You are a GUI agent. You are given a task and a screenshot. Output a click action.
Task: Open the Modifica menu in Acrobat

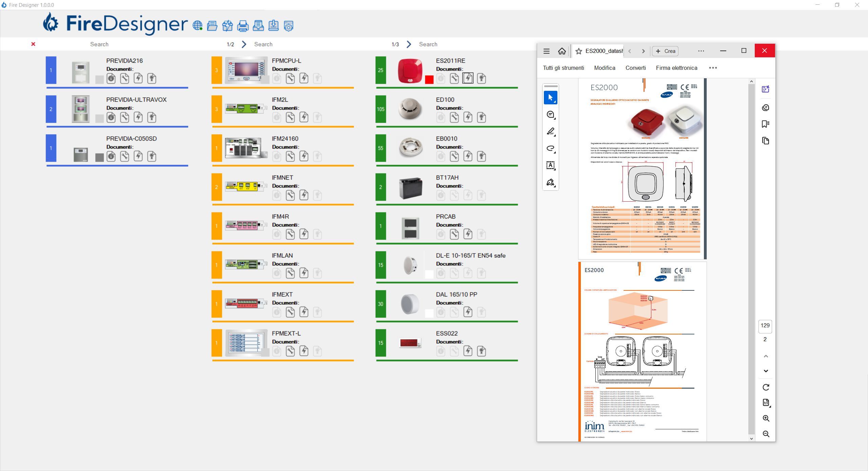[605, 68]
